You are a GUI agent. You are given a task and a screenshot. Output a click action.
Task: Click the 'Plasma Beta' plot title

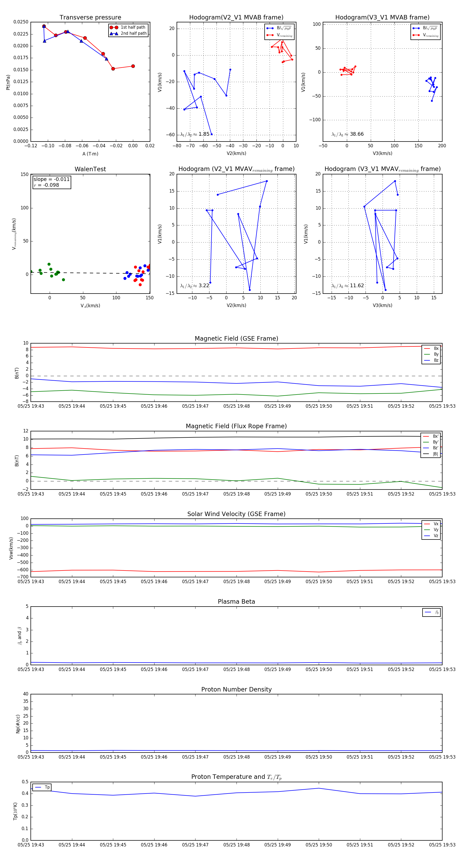tap(236, 602)
